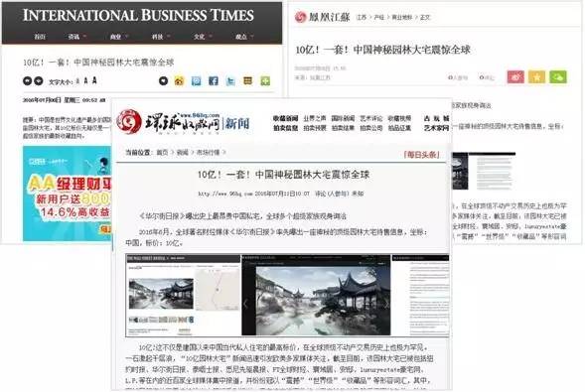Select the smallest font size A on IBT
Image resolution: width=585 pixels, height=392 pixels.
tap(77, 81)
